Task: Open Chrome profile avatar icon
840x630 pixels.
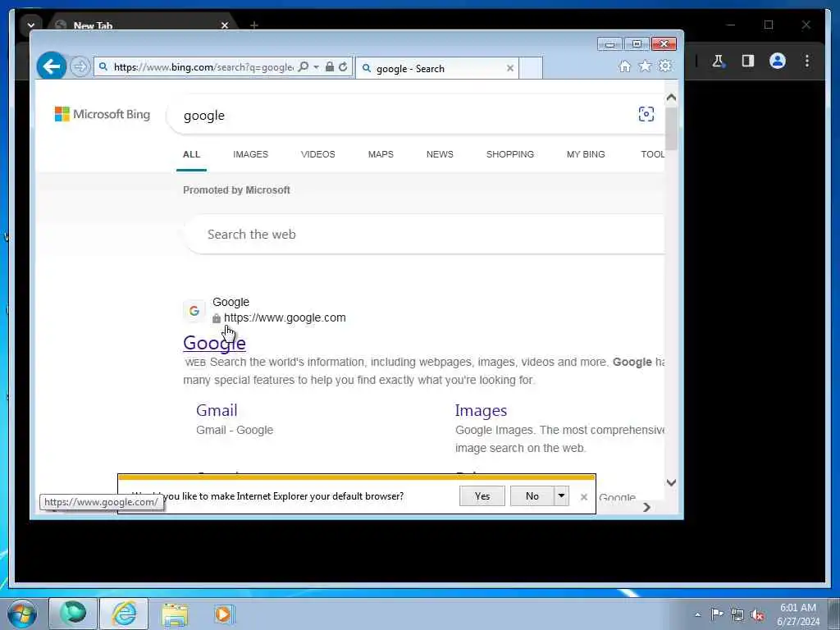Action: tap(778, 61)
